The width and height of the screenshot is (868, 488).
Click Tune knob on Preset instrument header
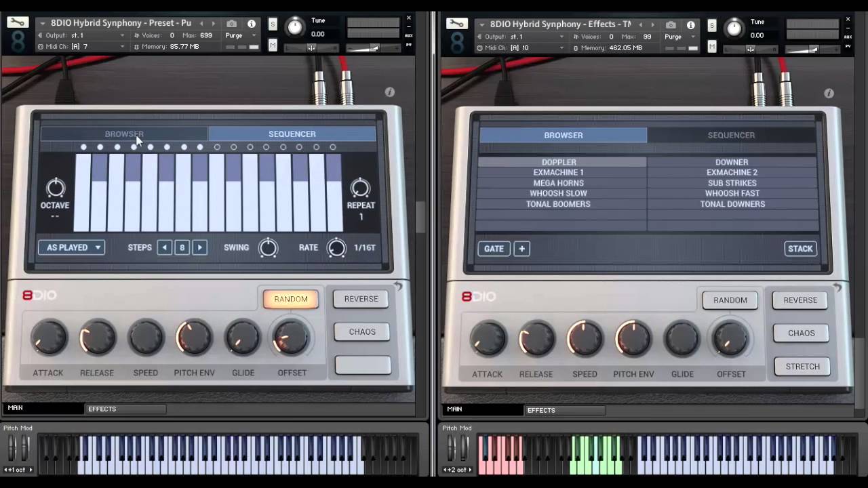point(295,27)
